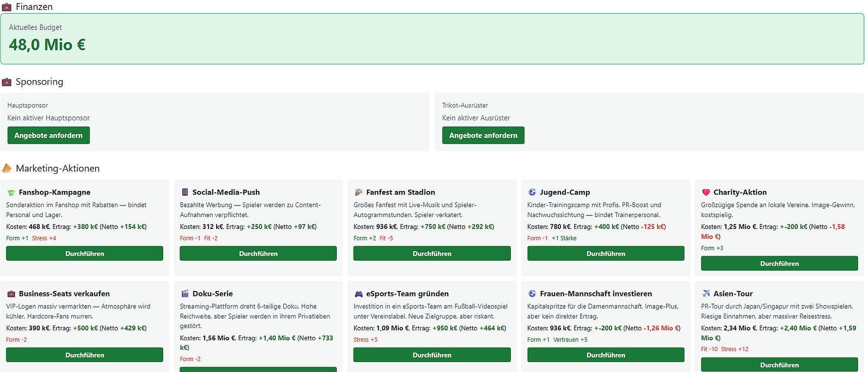Click the Hauptsponsor label

[x=28, y=105]
